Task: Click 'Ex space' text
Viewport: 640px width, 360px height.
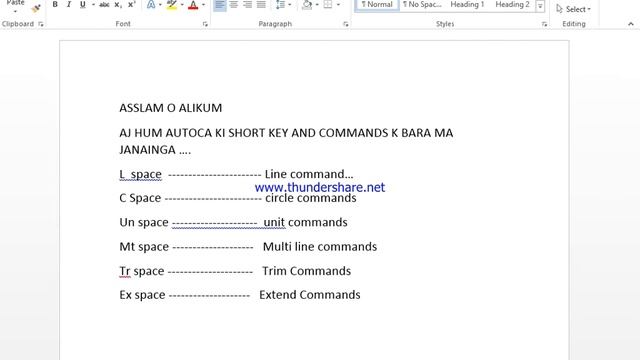Action: point(142,295)
